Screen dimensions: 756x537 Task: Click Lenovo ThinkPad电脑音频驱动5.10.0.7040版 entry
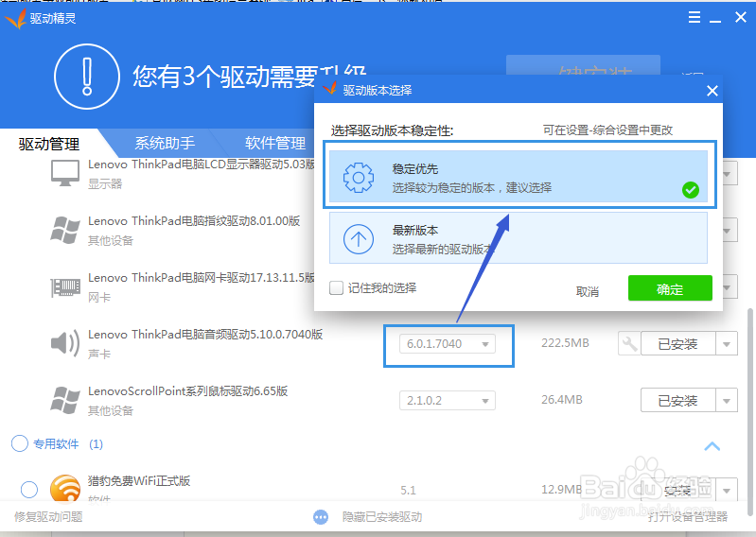click(x=205, y=335)
